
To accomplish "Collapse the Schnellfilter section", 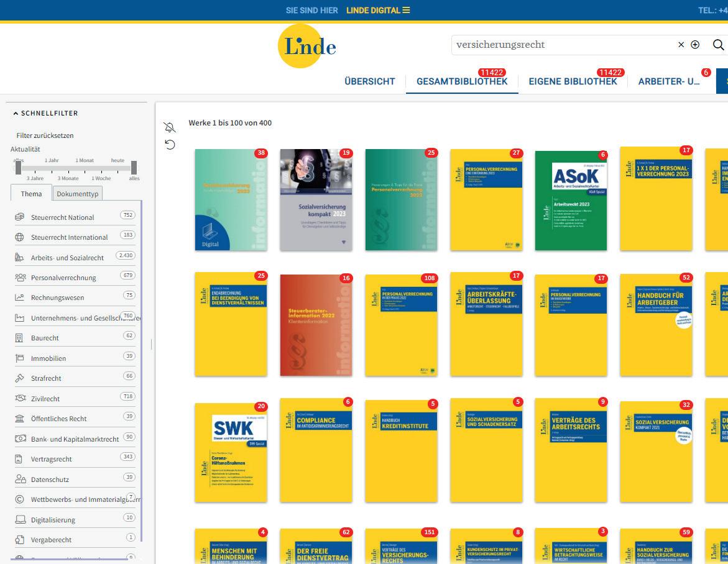I will click(x=45, y=113).
